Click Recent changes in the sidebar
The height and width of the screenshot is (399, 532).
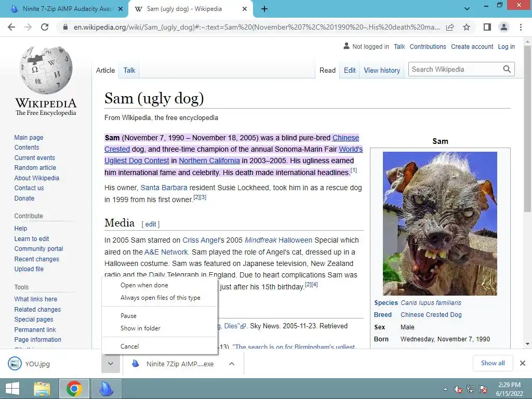point(37,259)
